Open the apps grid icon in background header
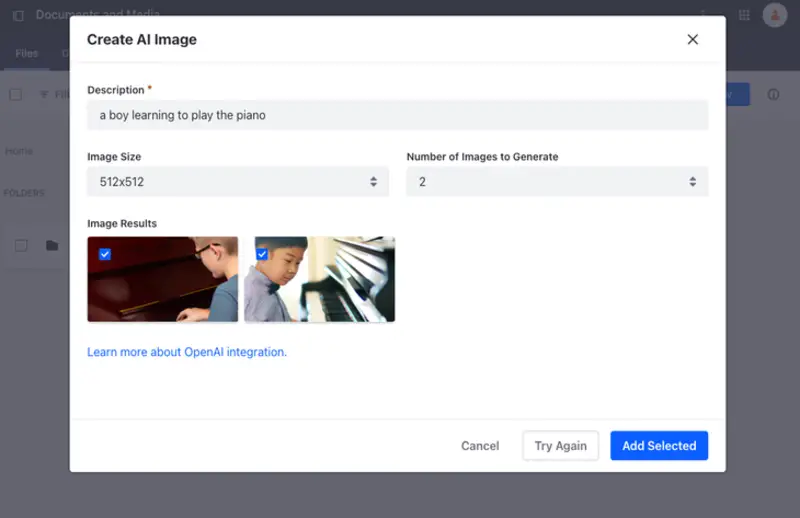This screenshot has width=800, height=518. point(744,15)
